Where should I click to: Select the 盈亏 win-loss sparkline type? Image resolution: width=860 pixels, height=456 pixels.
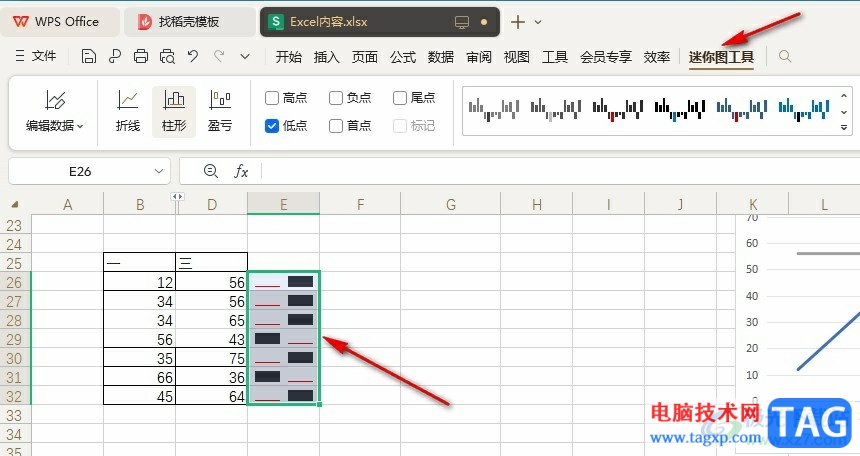pyautogui.click(x=220, y=111)
